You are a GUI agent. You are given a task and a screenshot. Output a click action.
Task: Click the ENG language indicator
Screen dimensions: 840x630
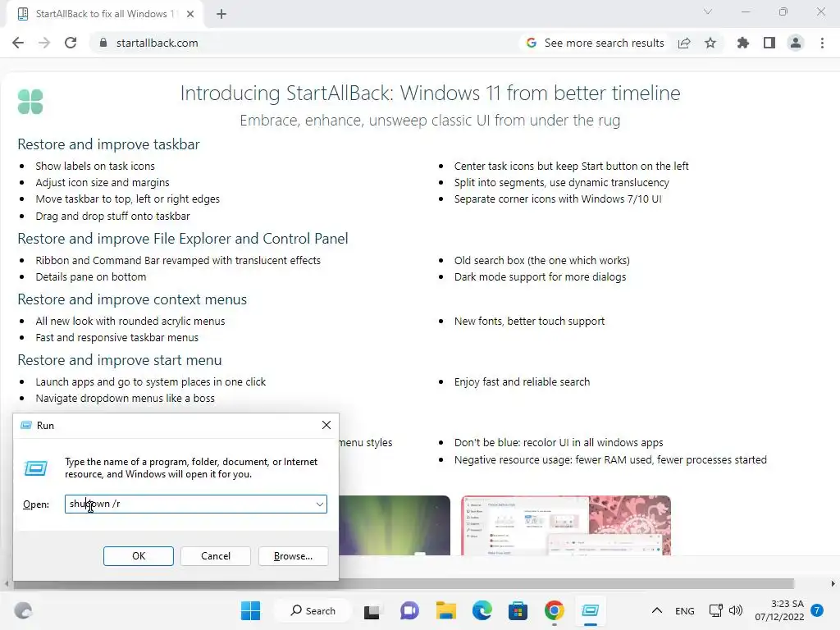685,611
